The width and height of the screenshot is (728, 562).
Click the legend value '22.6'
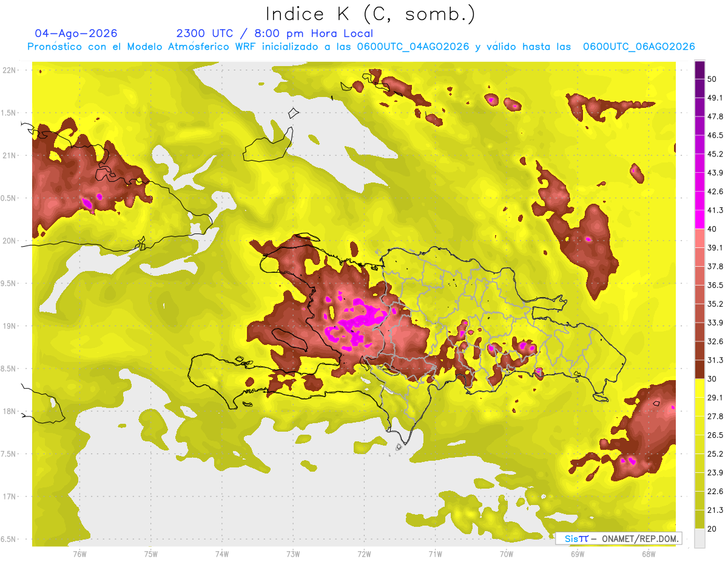tap(716, 492)
